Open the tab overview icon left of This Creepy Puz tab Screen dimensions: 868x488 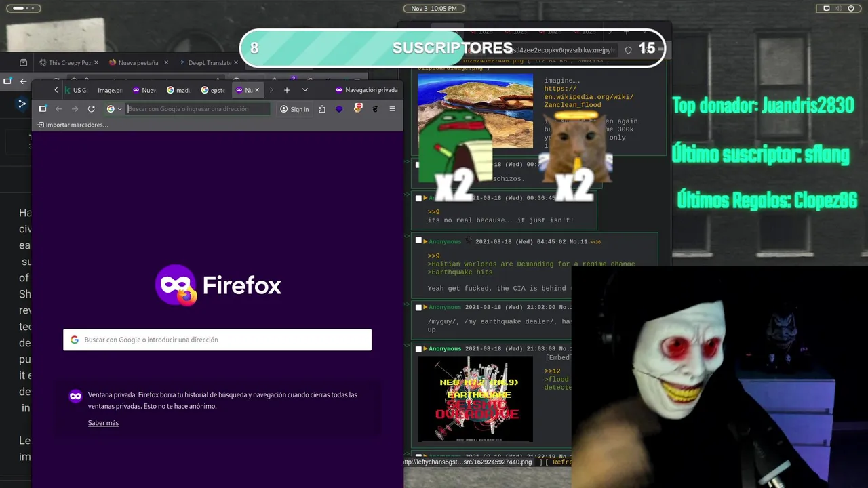coord(24,62)
